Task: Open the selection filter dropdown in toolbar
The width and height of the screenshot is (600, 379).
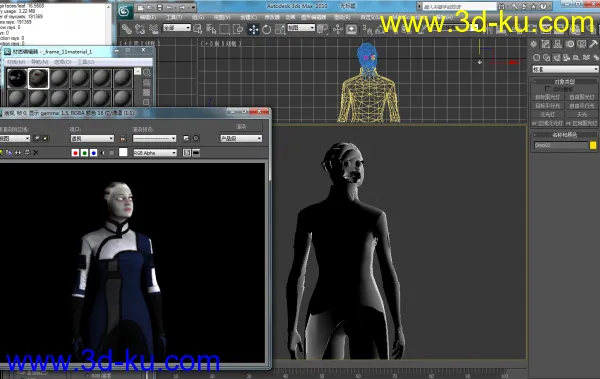Action: click(x=177, y=28)
